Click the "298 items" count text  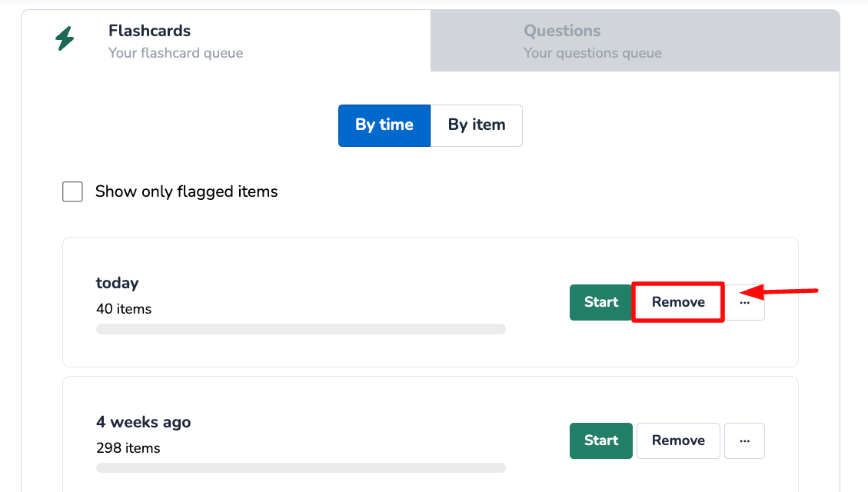tap(128, 447)
